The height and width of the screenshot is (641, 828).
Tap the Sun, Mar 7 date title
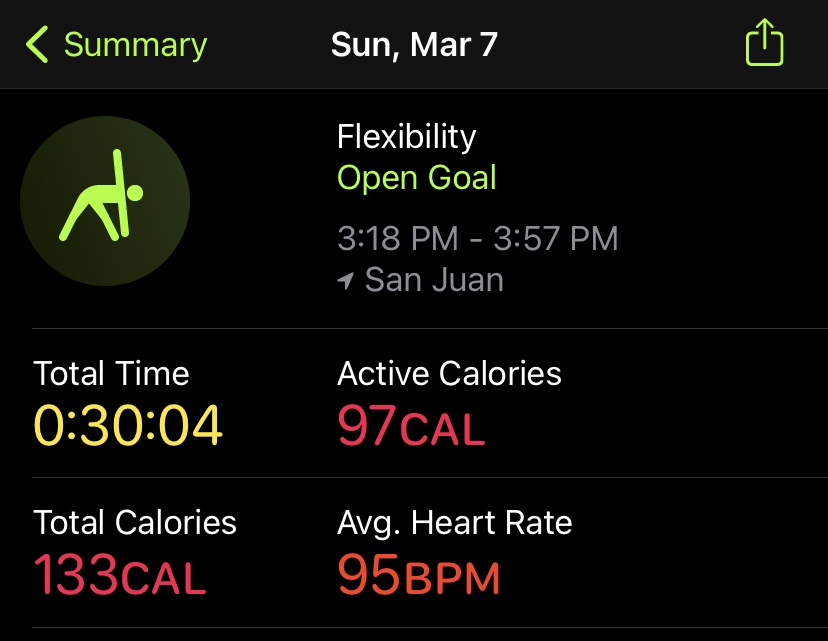pos(414,45)
